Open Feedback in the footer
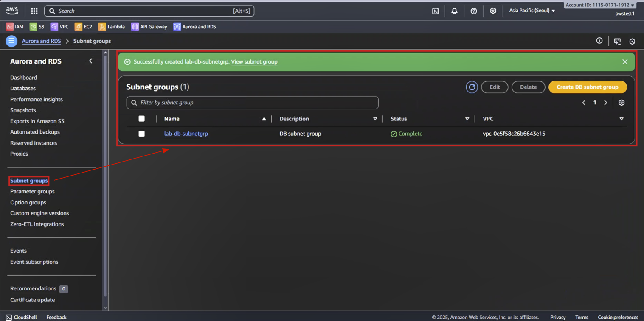The image size is (644, 321). (56, 317)
